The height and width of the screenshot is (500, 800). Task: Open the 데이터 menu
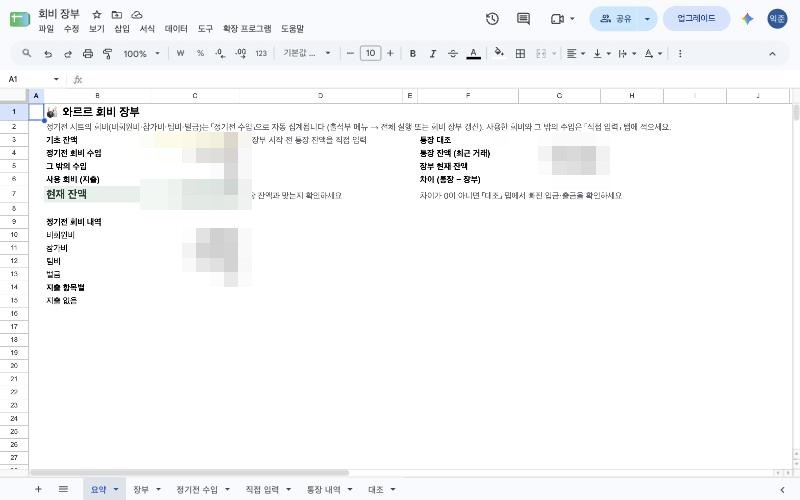tap(176, 29)
